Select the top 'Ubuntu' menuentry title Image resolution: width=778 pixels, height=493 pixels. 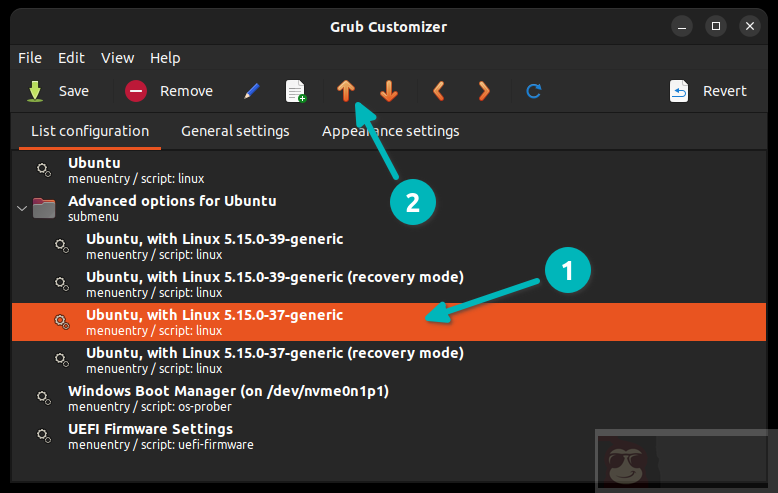tap(94, 163)
